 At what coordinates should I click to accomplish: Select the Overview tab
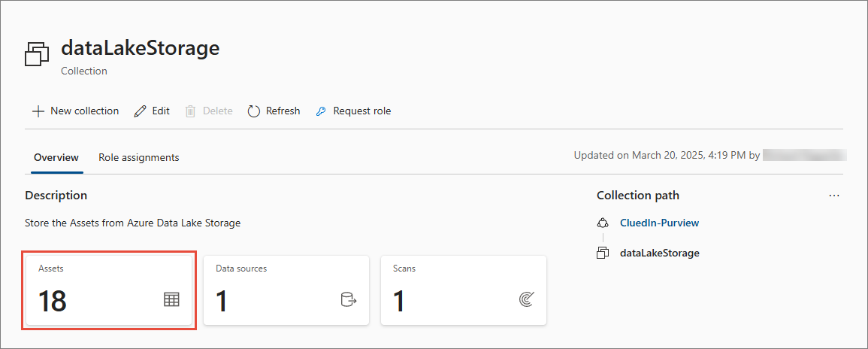click(56, 158)
